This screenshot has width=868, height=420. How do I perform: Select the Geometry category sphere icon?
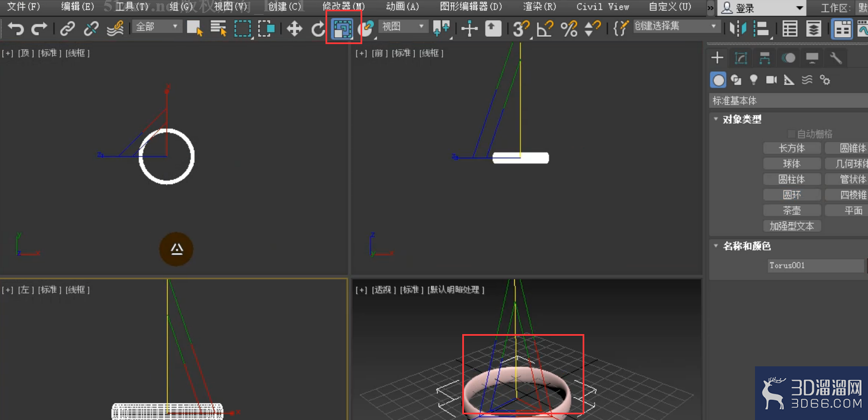[x=718, y=80]
